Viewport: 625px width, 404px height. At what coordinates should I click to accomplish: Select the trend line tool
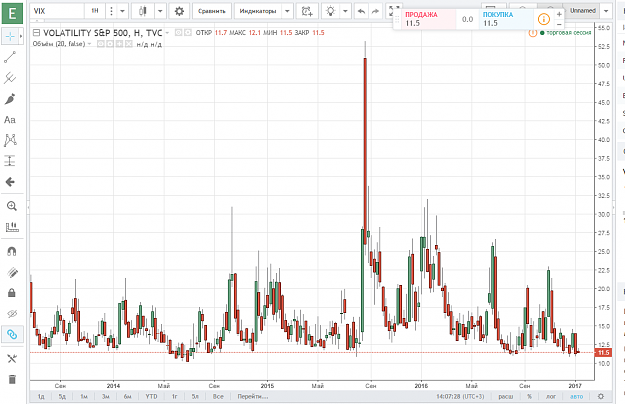10,57
